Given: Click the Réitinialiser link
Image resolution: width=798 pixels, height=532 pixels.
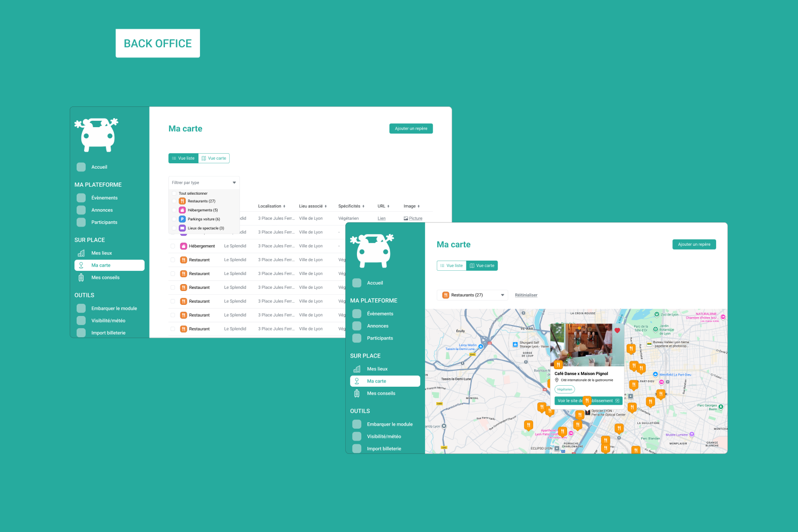Looking at the screenshot, I should point(526,295).
